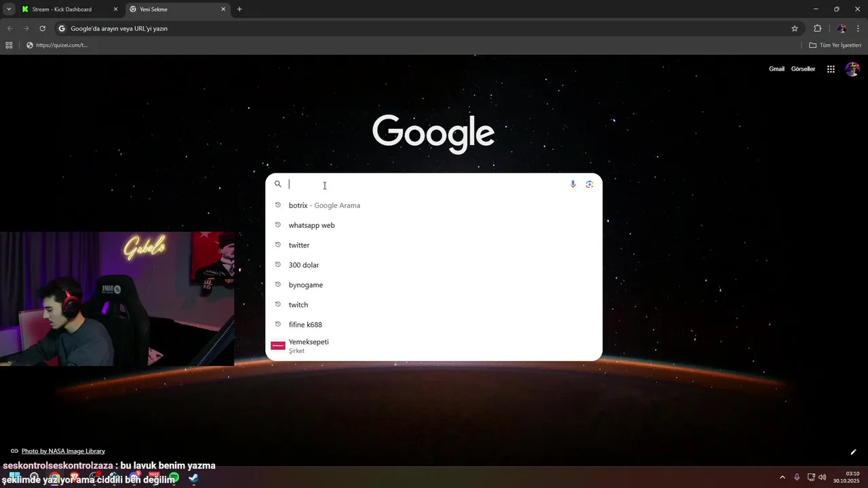Screen dimensions: 868x488
Task: Select the Yeni Sekme tab
Action: pos(178,9)
